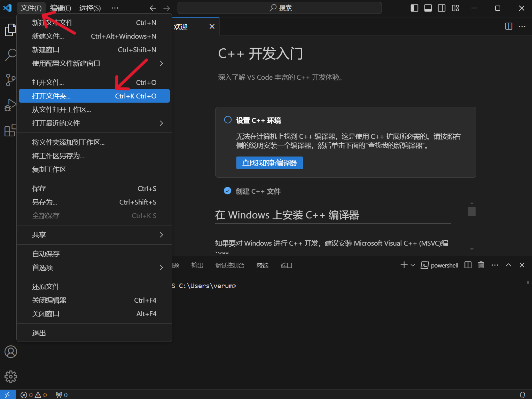
Task: Open the overflow menu bar ellipsis
Action: [115, 8]
